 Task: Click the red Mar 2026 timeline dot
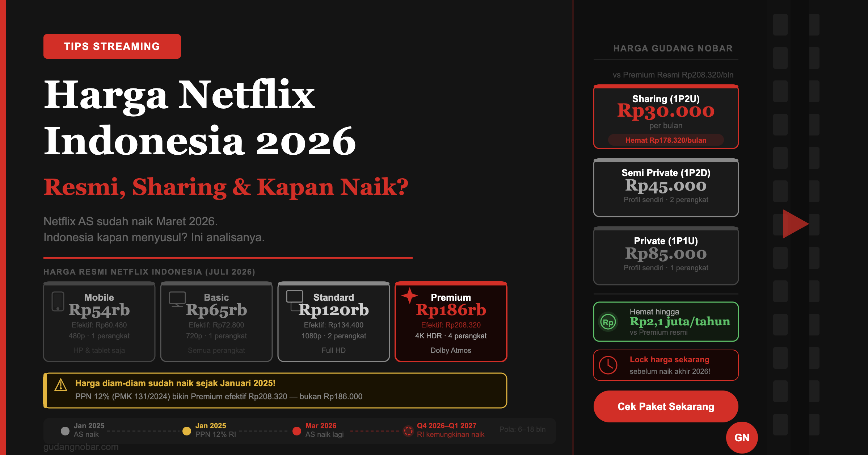(x=297, y=431)
